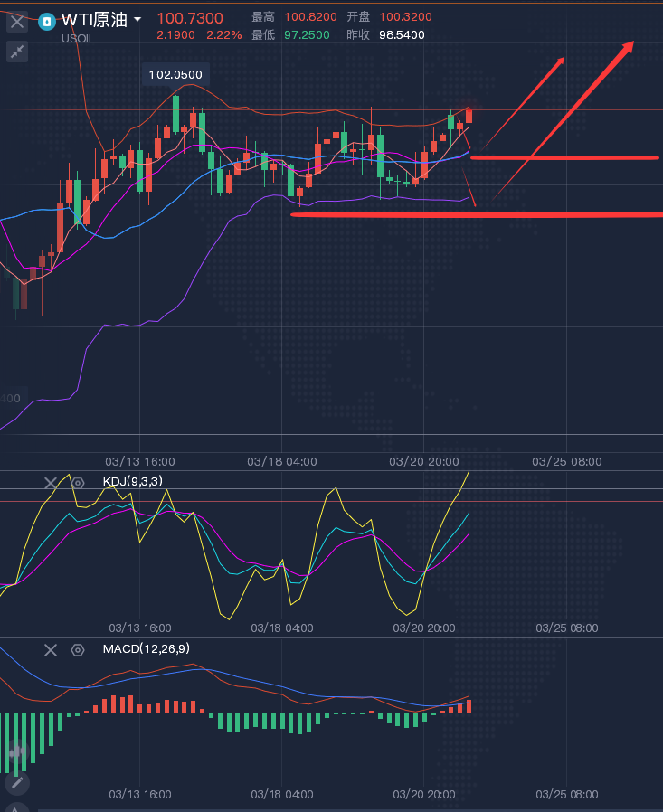Click the WTI原油 instrument title
Image resolution: width=663 pixels, height=812 pixels.
94,19
